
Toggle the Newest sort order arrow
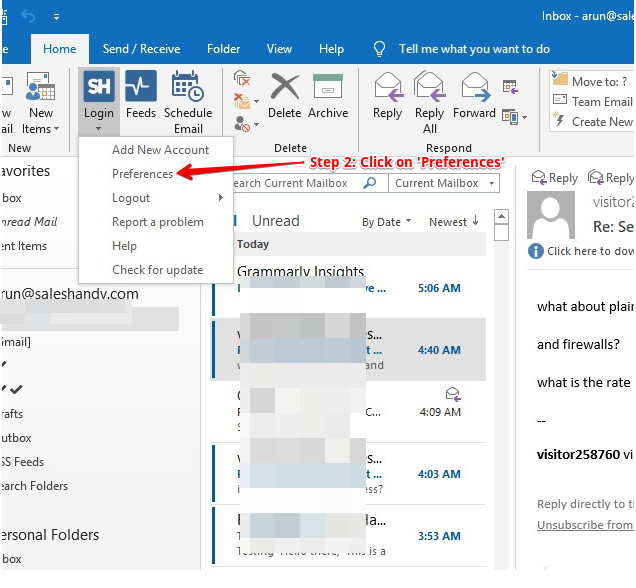[475, 221]
